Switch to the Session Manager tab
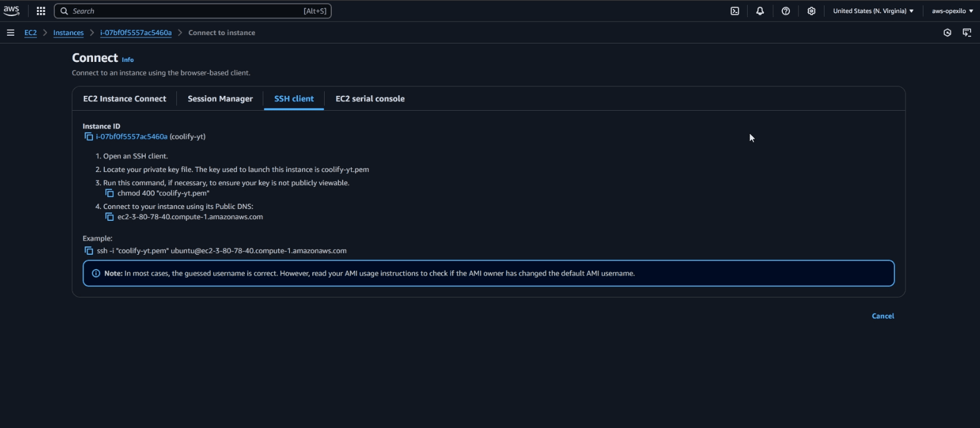The image size is (980, 428). 220,99
